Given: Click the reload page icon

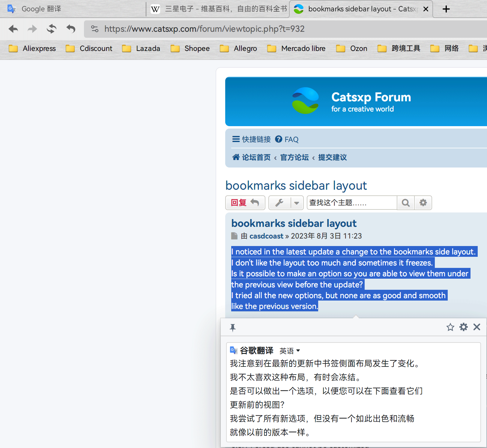Looking at the screenshot, I should 52,29.
